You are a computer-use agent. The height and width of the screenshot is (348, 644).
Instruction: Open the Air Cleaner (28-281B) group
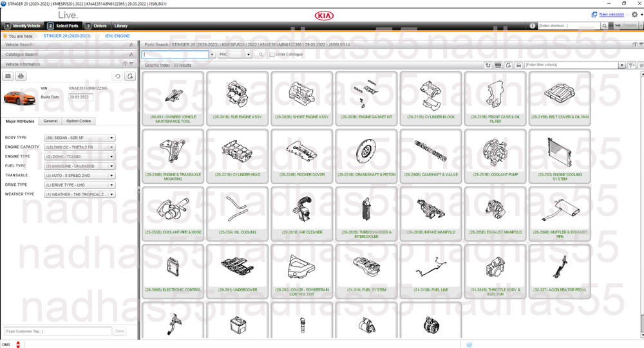[x=302, y=214]
